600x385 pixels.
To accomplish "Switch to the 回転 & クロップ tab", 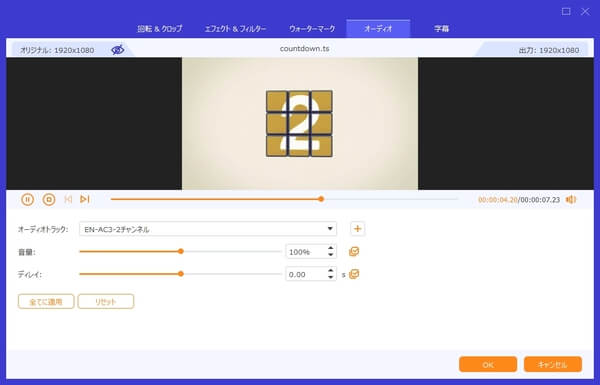I will [160, 29].
